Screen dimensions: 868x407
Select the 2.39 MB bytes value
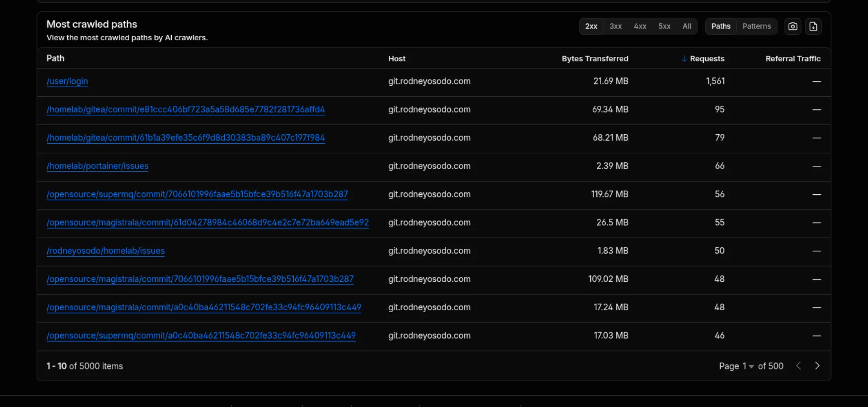(612, 166)
